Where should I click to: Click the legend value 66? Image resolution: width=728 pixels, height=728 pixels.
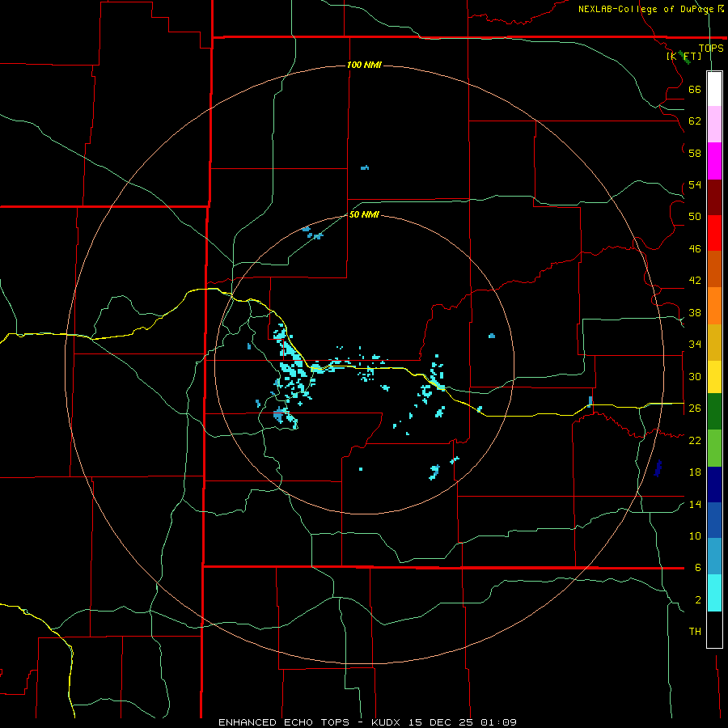tap(695, 89)
